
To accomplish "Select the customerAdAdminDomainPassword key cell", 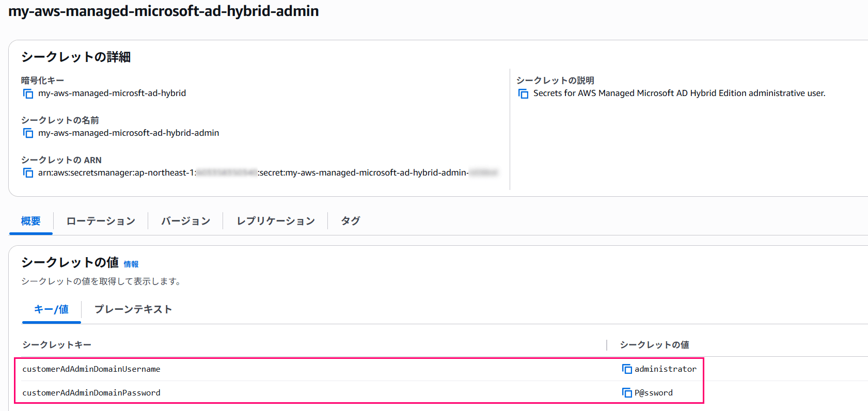I will click(91, 393).
